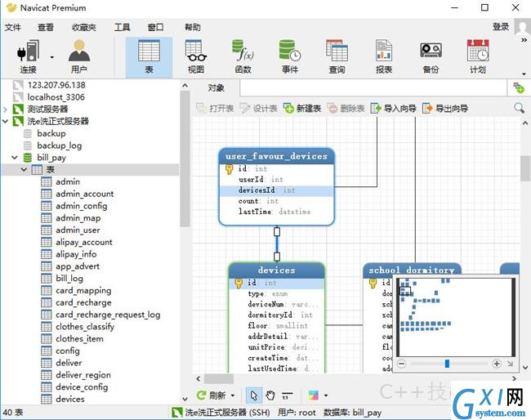The width and height of the screenshot is (531, 420).
Task: Collapse the 洗e洗正式服务器 connection node
Action: (5, 121)
